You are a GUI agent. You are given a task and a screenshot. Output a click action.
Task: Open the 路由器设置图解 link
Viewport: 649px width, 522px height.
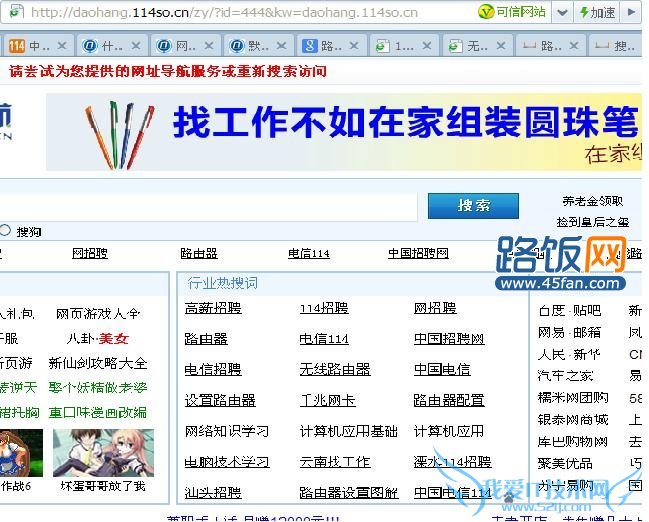coord(349,493)
